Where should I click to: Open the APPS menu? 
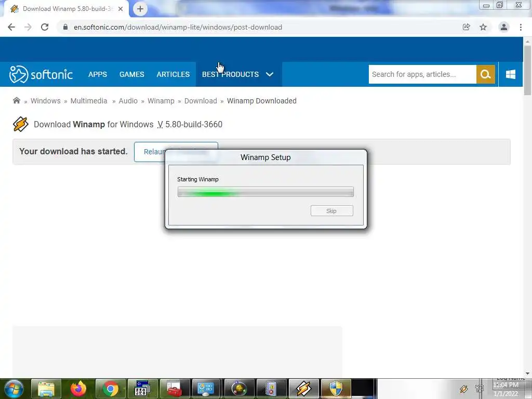98,74
